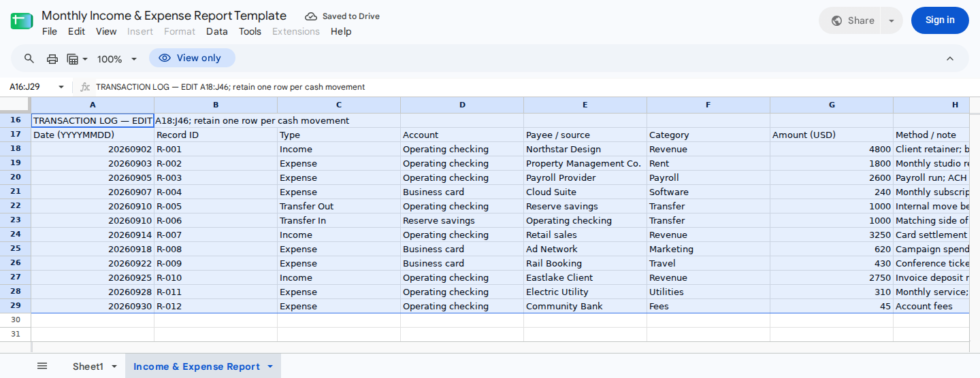Screen dimensions: 980x378
Task: Open the all sheets list icon
Action: 42,366
